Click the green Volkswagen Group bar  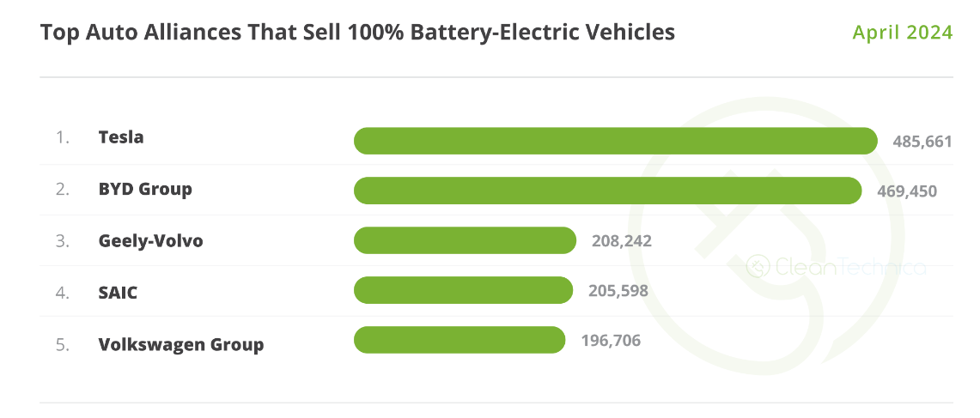[460, 340]
